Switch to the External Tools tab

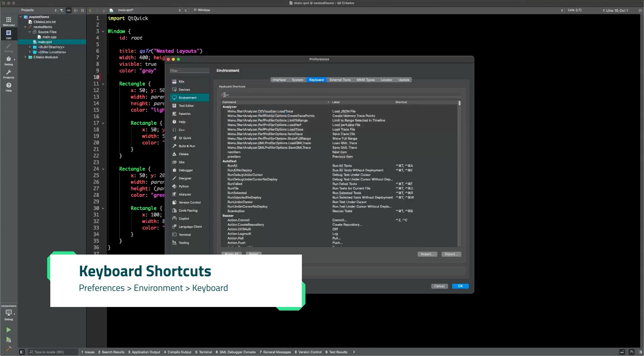[340, 80]
